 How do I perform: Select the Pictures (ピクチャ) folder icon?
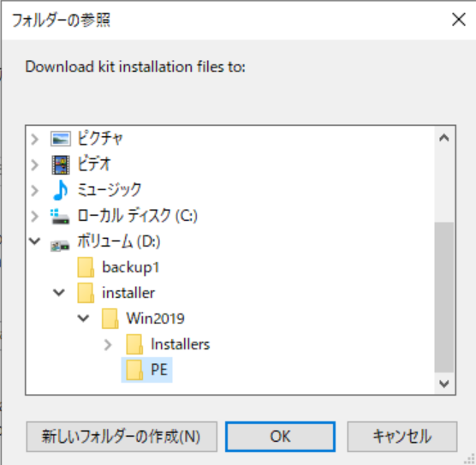[61, 139]
